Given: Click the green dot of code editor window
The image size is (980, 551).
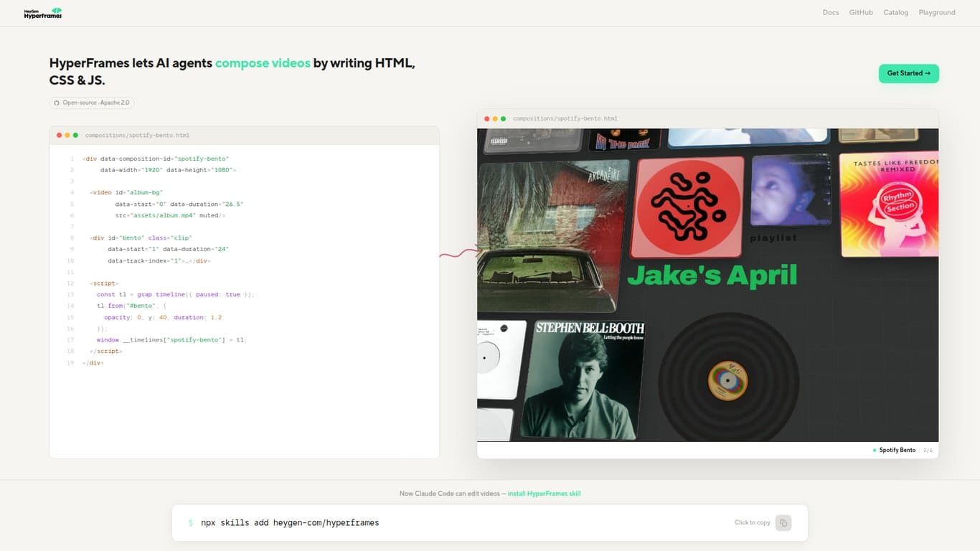Looking at the screenshot, I should 75,135.
